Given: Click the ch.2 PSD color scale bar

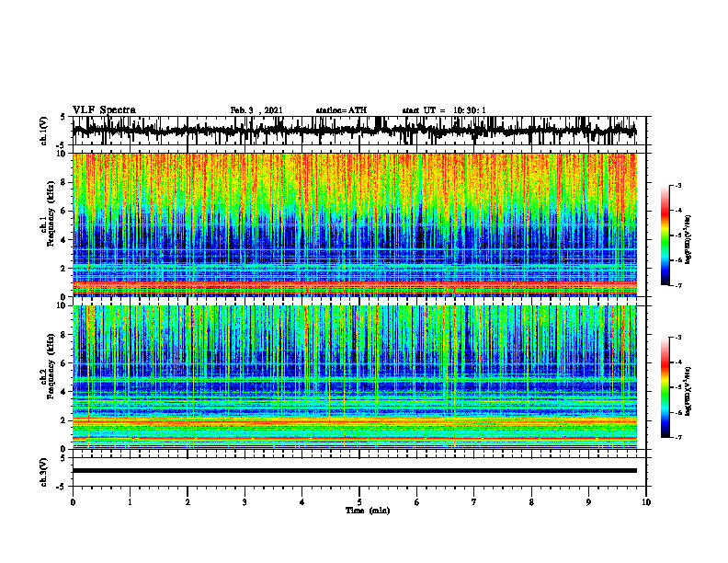Looking at the screenshot, I should point(665,387).
